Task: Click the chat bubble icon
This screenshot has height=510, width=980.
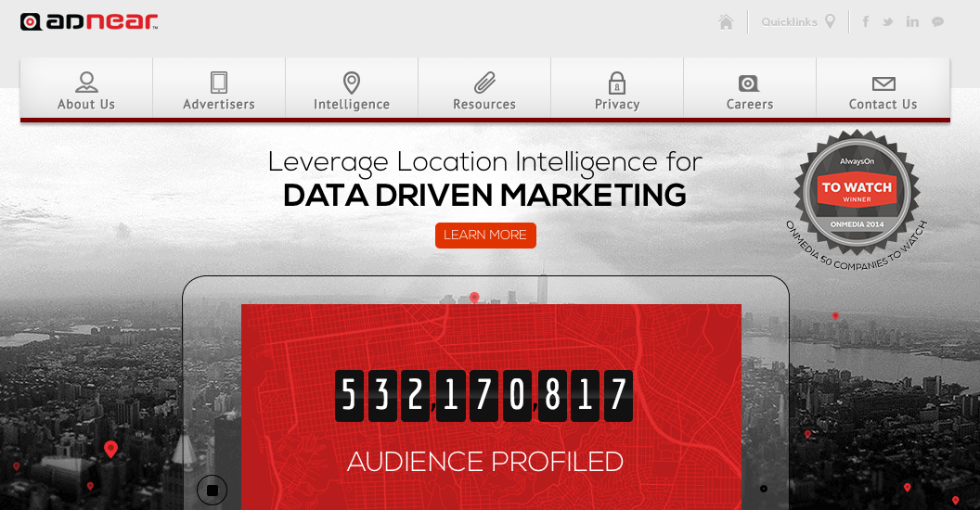Action: coord(938,22)
